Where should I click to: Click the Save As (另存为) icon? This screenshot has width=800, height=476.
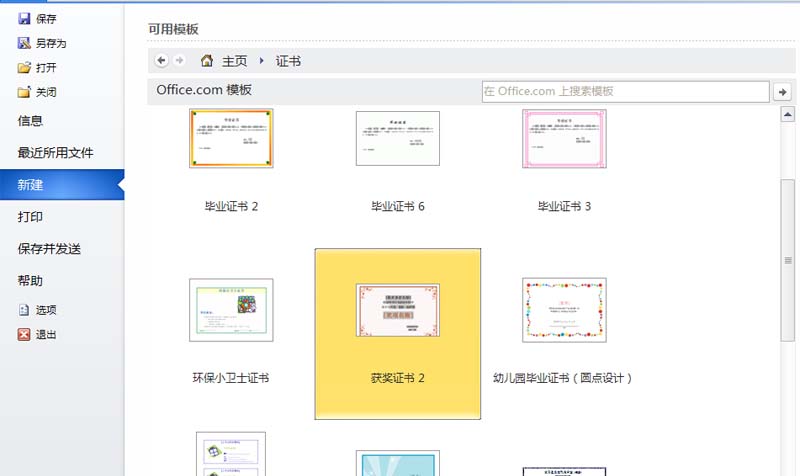click(24, 43)
